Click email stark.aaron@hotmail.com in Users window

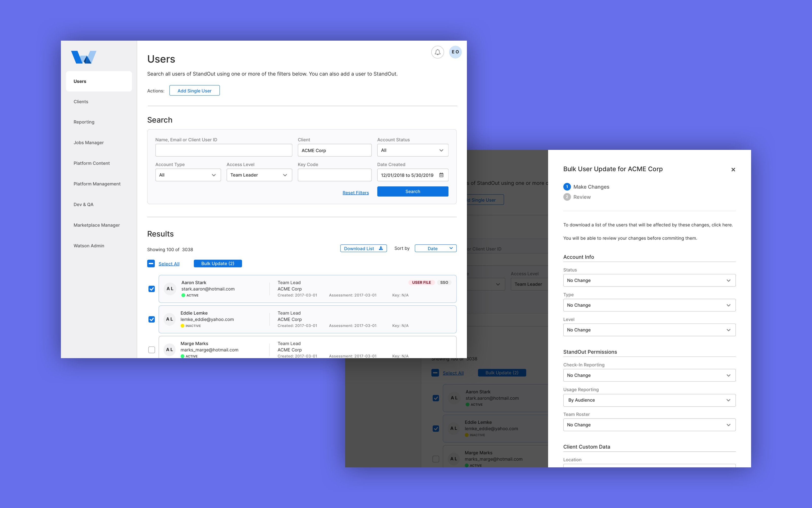coord(208,289)
